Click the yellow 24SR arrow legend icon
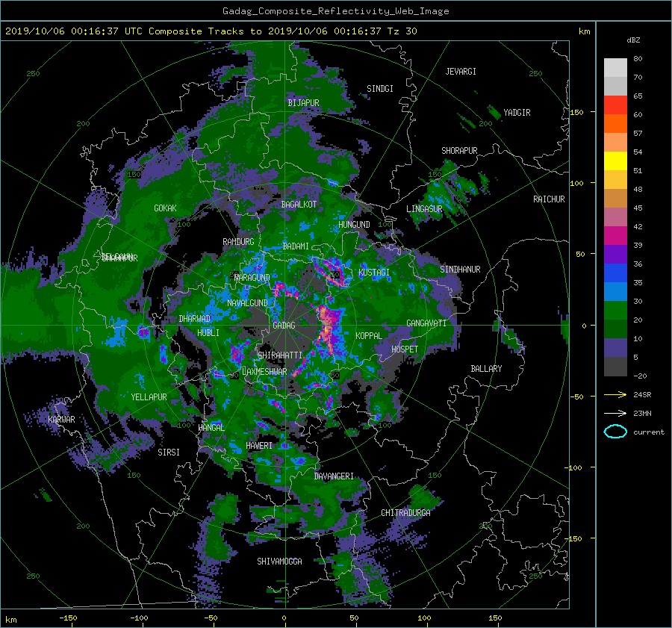672x628 pixels. pos(615,394)
